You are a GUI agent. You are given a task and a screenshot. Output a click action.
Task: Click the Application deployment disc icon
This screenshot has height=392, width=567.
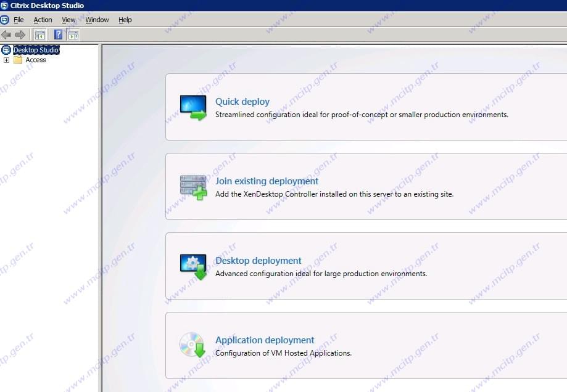(192, 345)
